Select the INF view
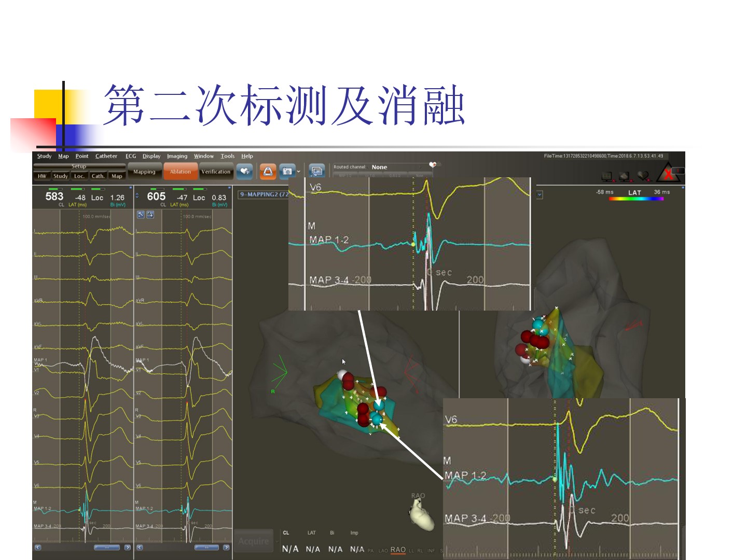747x560 pixels. (431, 551)
